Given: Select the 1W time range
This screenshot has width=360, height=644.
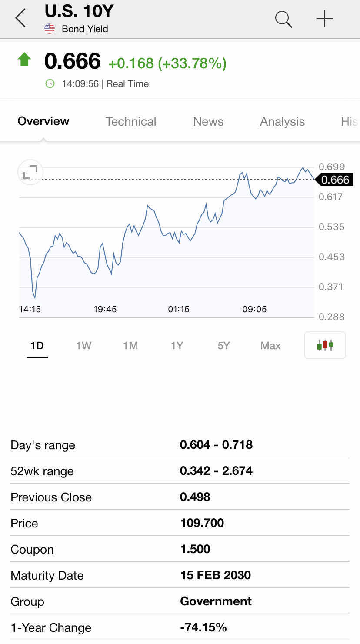Looking at the screenshot, I should click(84, 346).
